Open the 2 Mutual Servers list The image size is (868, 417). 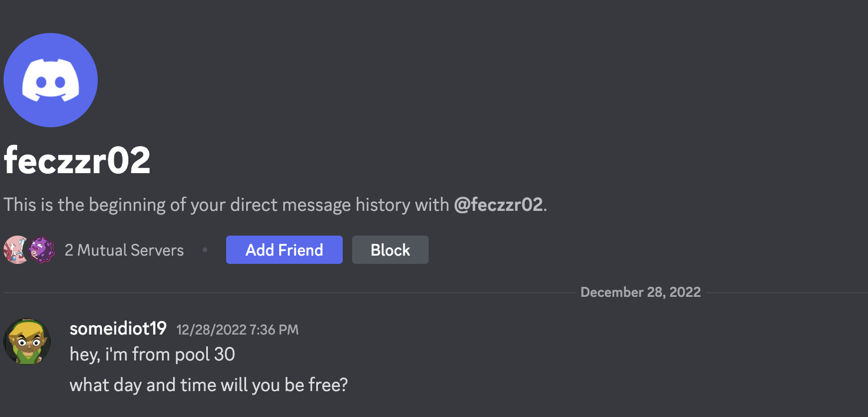(x=124, y=250)
